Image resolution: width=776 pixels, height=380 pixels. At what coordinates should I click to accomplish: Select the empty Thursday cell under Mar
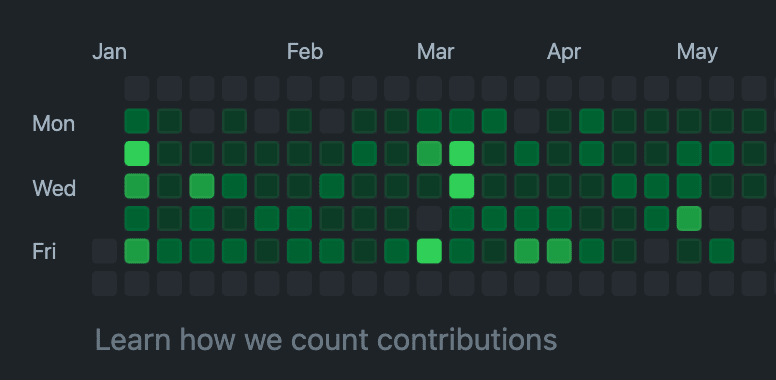click(429, 218)
